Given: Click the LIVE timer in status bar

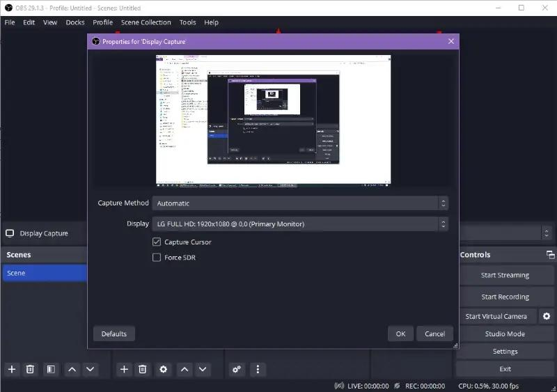Looking at the screenshot, I should (x=368, y=386).
